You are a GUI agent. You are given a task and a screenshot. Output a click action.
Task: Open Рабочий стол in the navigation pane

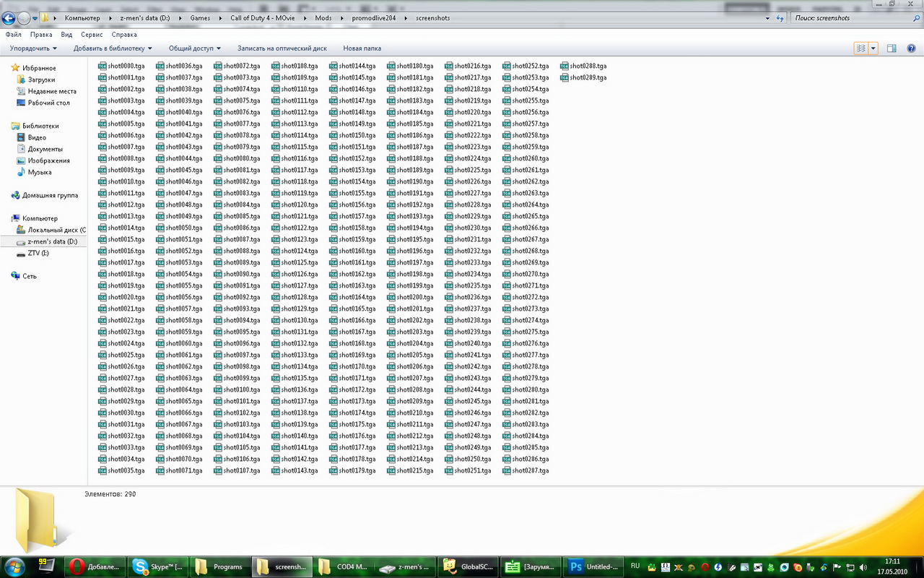pos(48,103)
